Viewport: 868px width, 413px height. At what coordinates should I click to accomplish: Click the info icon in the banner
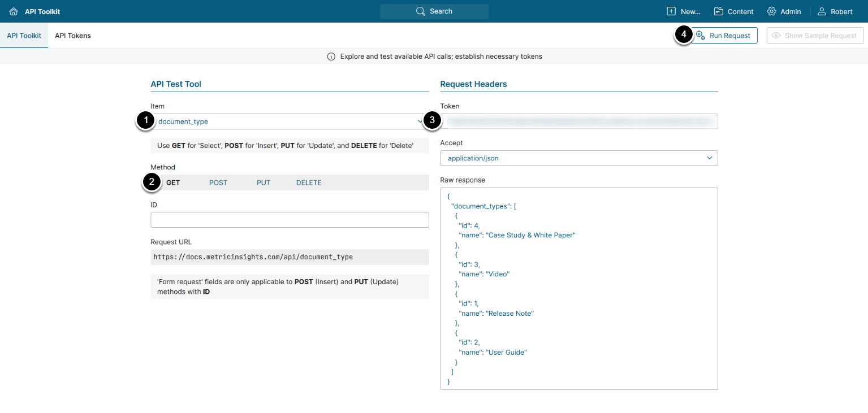[331, 57]
